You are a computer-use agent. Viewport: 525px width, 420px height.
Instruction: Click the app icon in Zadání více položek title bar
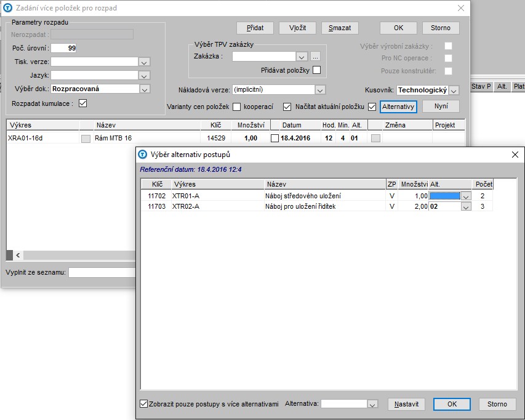(x=7, y=8)
